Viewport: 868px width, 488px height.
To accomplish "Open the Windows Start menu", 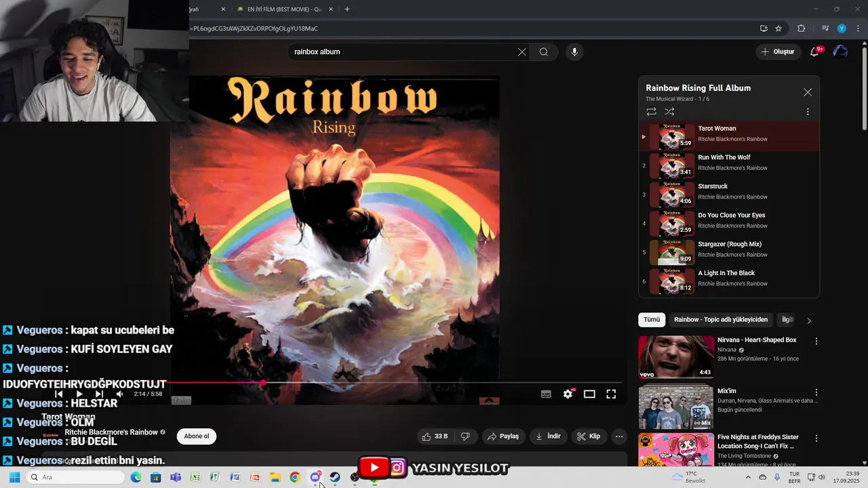I will coord(14,478).
